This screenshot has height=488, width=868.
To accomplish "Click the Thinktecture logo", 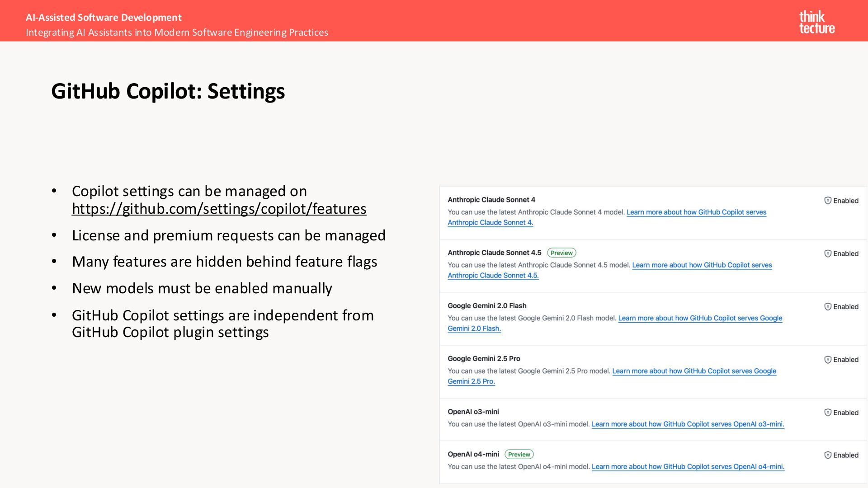I will pos(816,22).
